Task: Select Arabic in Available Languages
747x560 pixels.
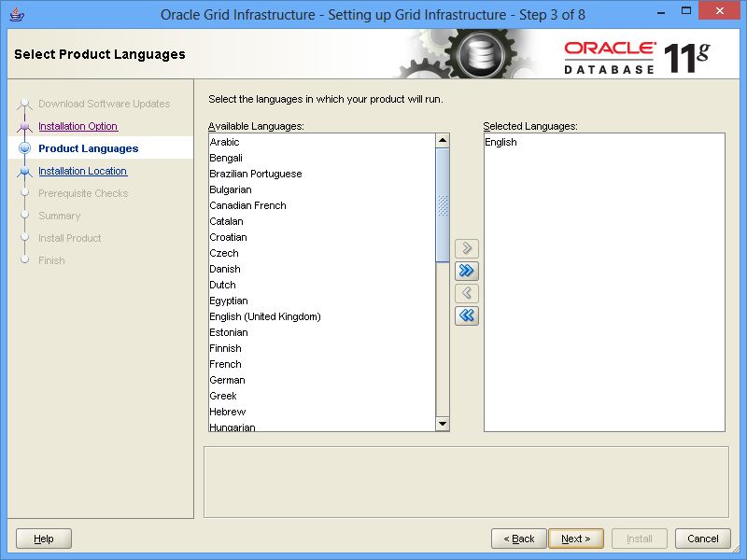Action: click(x=322, y=142)
